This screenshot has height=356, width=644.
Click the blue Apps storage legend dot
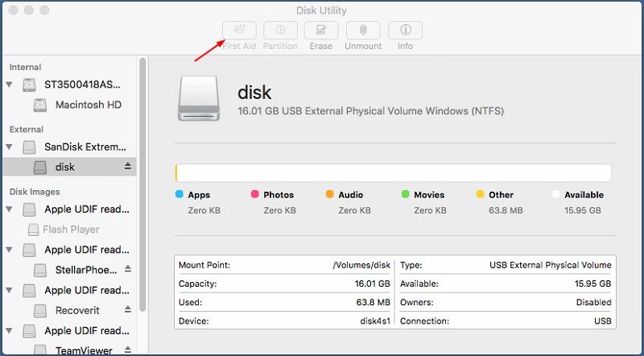180,194
